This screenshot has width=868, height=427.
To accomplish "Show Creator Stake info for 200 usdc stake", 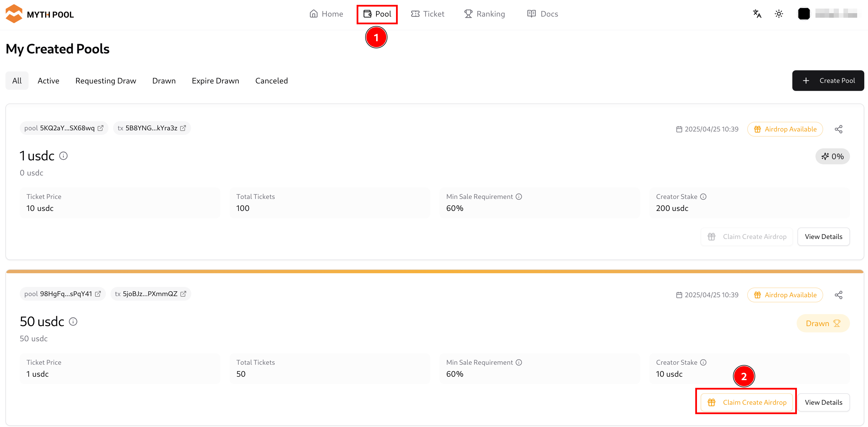I will [703, 197].
